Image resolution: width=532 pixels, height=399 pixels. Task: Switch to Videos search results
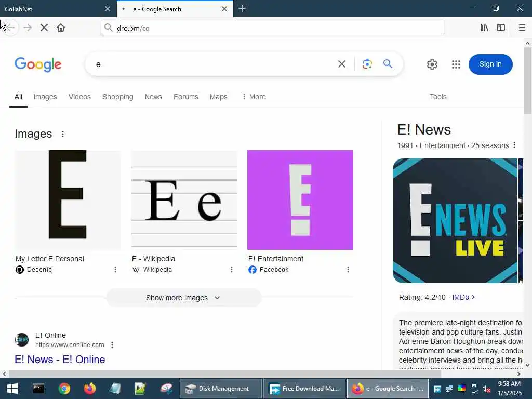pos(79,97)
